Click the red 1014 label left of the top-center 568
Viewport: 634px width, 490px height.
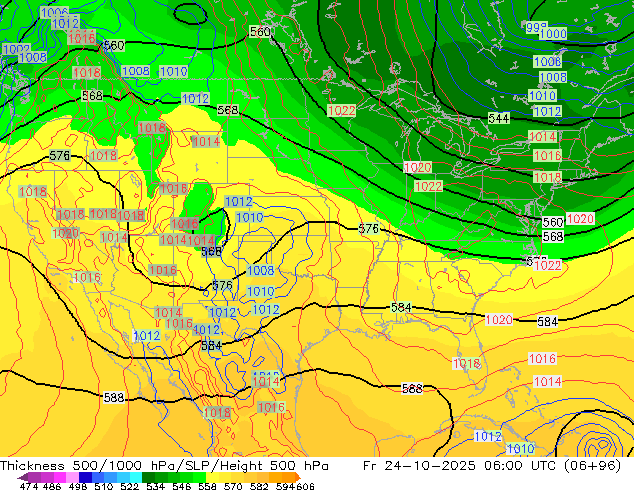pyautogui.click(x=206, y=142)
